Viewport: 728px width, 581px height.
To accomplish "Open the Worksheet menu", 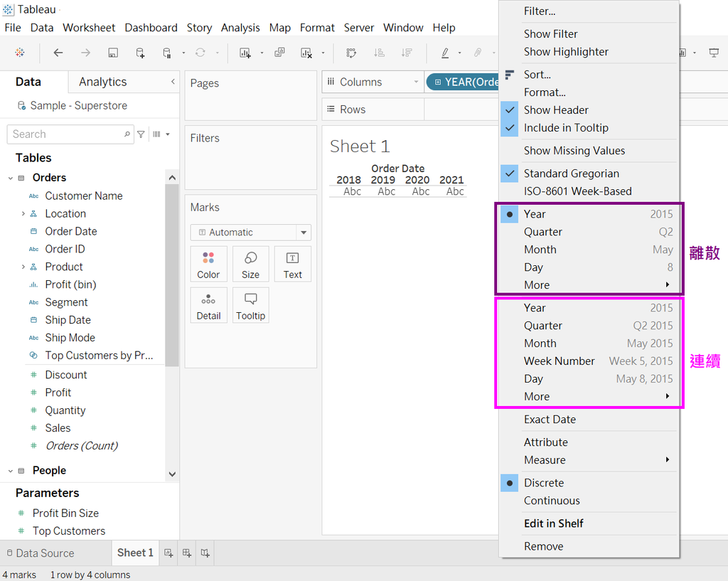I will tap(89, 28).
